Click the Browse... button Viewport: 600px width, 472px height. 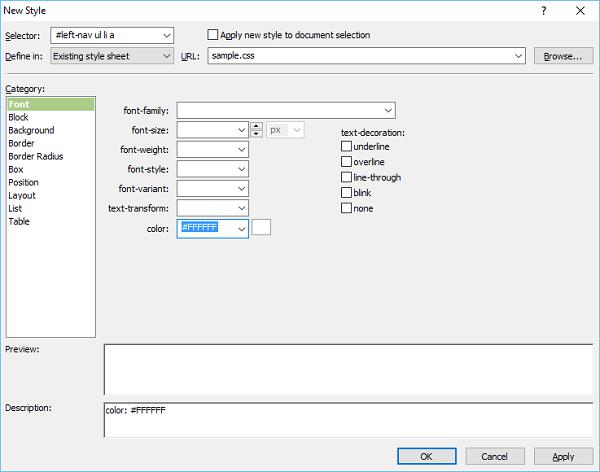point(562,56)
